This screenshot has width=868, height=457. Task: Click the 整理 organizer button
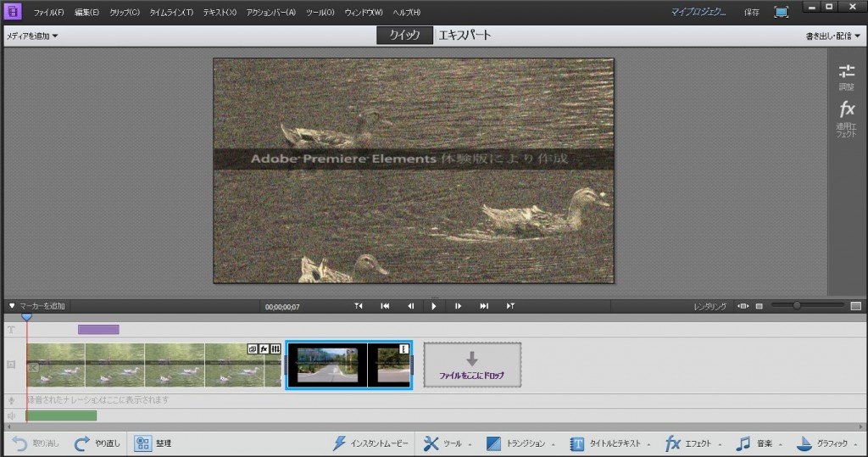point(153,443)
